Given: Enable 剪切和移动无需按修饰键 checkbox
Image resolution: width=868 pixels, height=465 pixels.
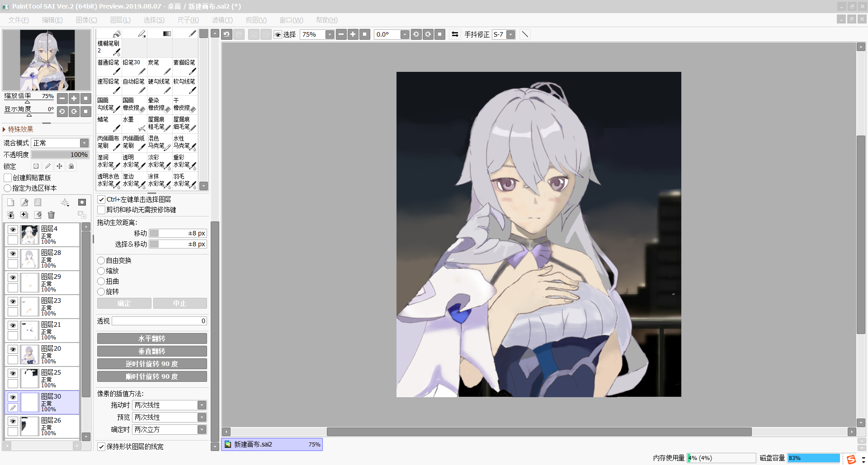Looking at the screenshot, I should tap(102, 210).
